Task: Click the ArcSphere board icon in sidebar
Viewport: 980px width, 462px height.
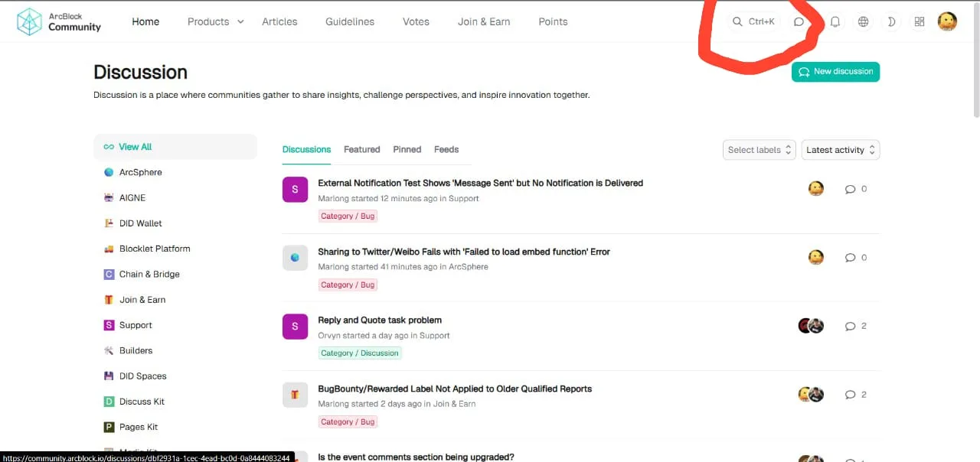Action: tap(109, 172)
